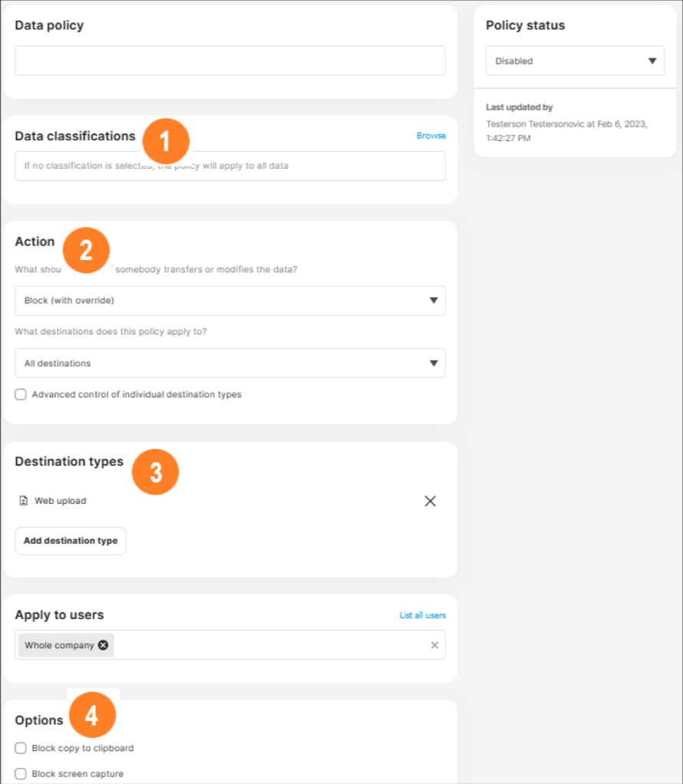Image resolution: width=683 pixels, height=784 pixels.
Task: Click the empty Data policy name field
Action: tap(230, 60)
